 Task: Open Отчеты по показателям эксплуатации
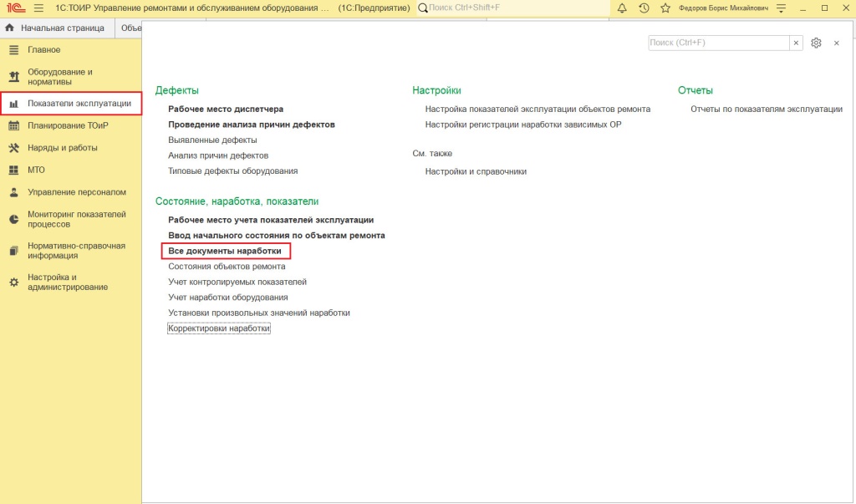767,109
